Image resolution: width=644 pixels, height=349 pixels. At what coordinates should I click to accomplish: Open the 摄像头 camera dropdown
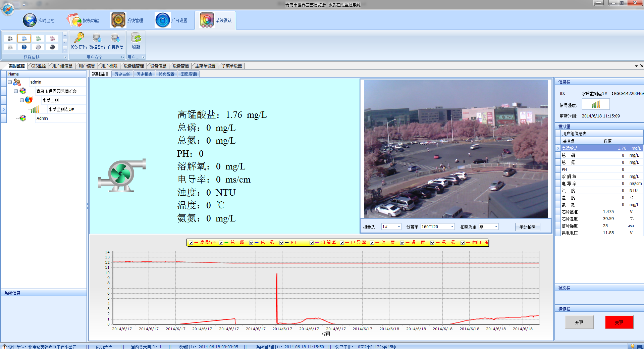[399, 227]
